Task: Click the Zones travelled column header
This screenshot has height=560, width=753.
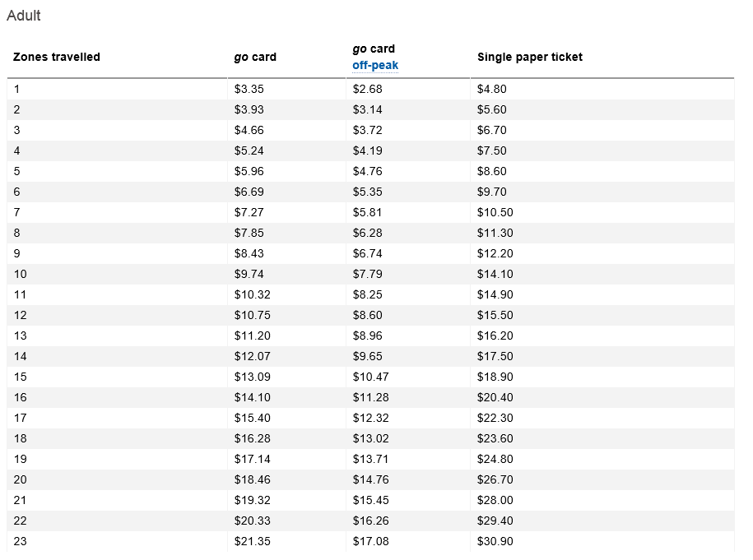Action: (57, 57)
